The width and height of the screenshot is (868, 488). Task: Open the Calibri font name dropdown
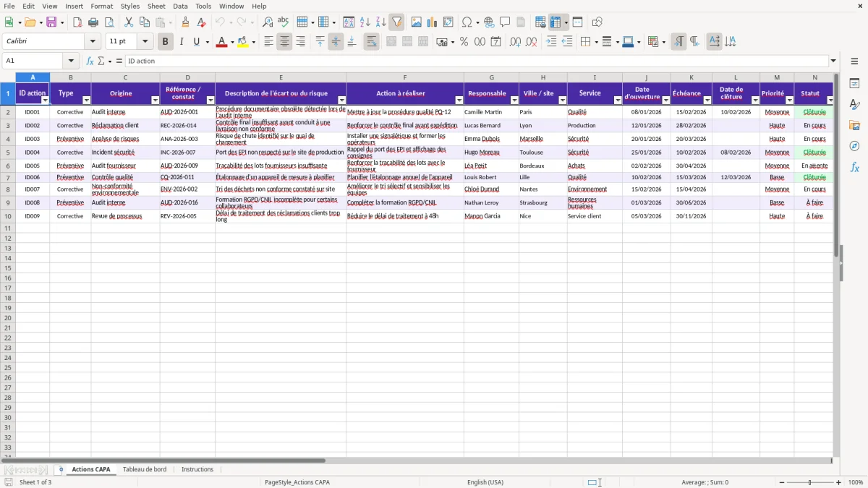pyautogui.click(x=93, y=42)
